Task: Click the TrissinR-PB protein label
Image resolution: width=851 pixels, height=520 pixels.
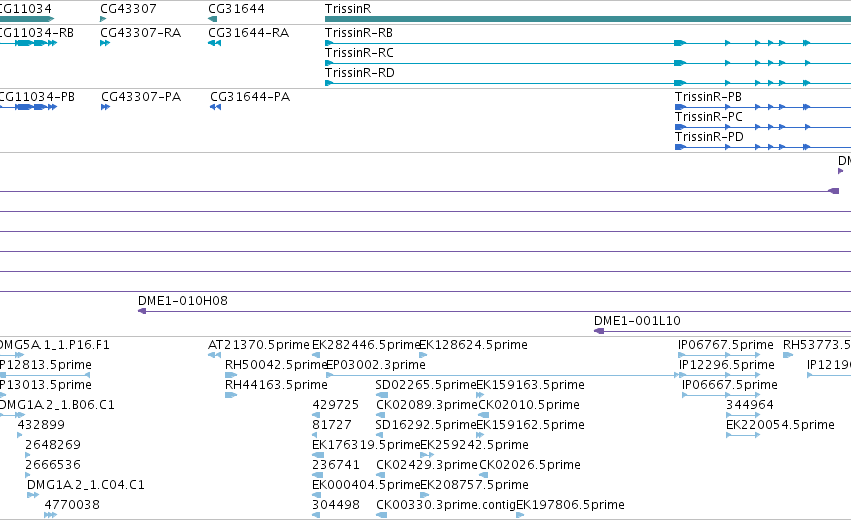Action: click(708, 97)
